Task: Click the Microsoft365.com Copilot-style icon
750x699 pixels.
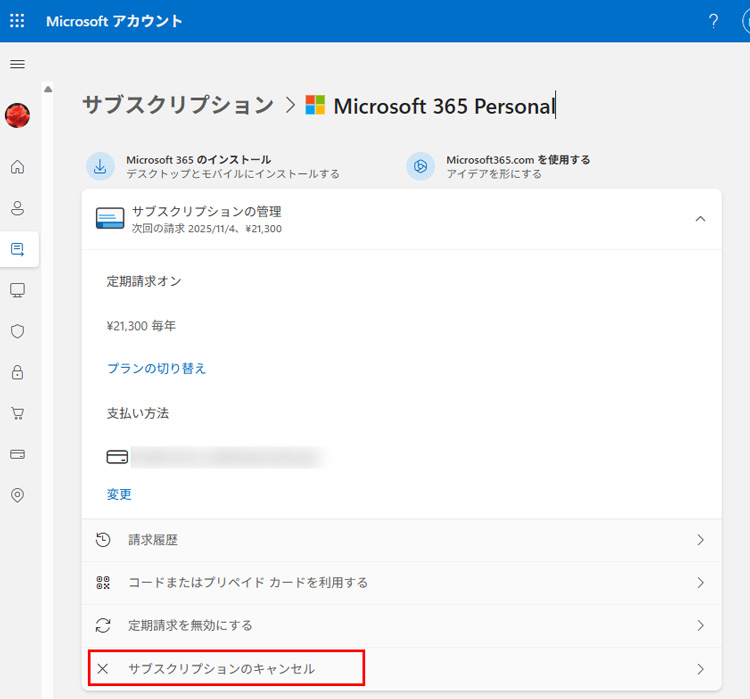Action: coord(420,166)
